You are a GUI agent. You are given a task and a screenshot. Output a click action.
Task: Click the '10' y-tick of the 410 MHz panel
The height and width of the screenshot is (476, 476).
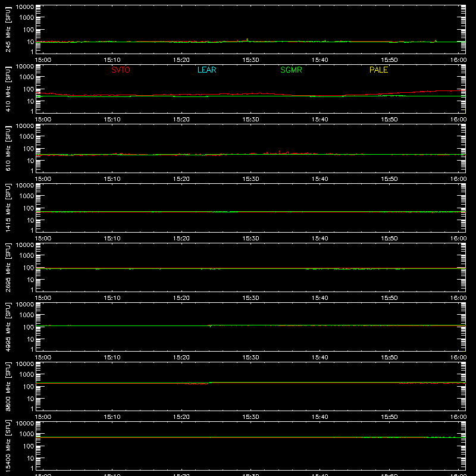[31, 101]
